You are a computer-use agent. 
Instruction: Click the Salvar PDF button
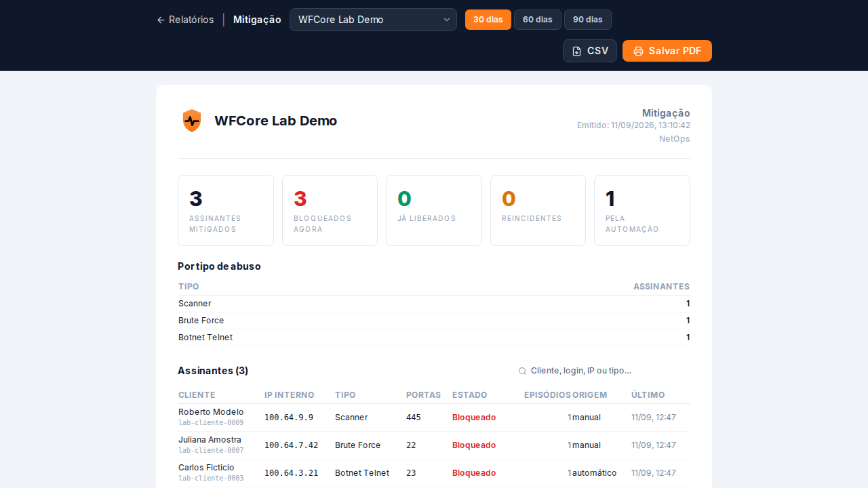pos(667,51)
